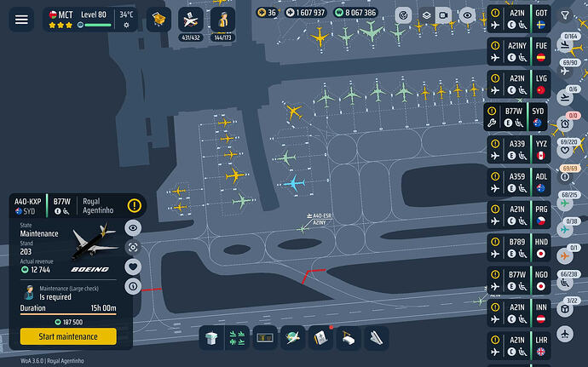Click the yellow warning alert on panel
This screenshot has width=588, height=367.
(135, 205)
